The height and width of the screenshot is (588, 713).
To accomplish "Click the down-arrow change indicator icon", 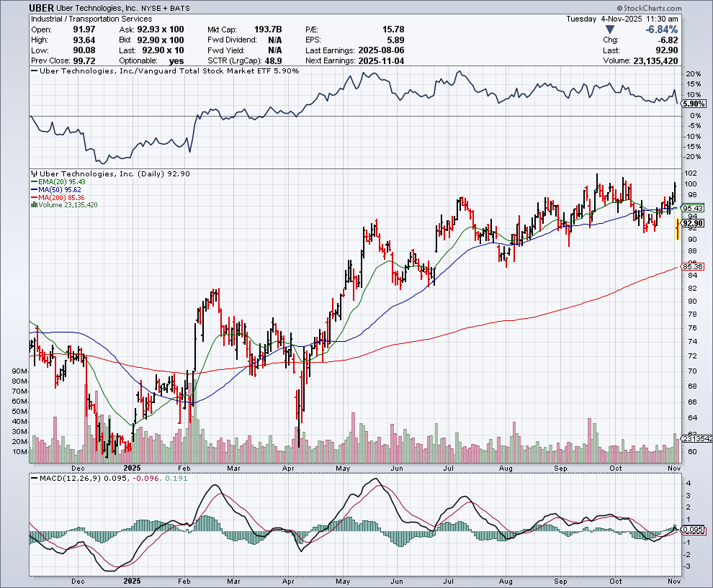I will point(611,30).
